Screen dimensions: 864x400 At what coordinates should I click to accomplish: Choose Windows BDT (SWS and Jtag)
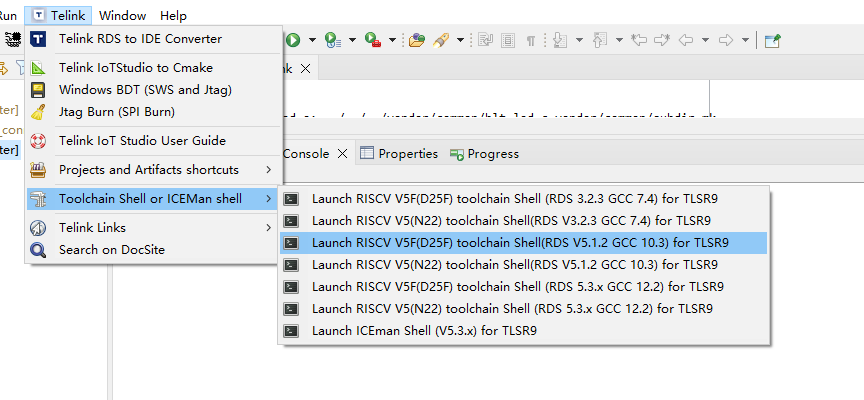coord(154,90)
